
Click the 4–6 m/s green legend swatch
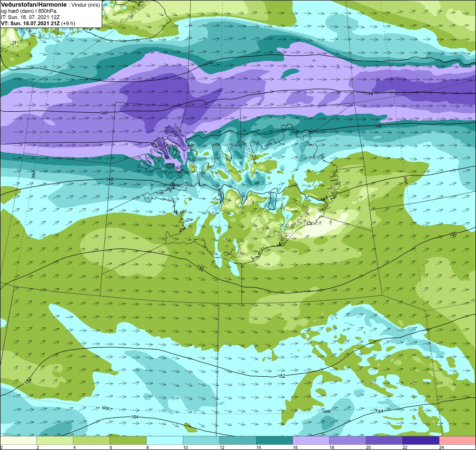pyautogui.click(x=91, y=440)
